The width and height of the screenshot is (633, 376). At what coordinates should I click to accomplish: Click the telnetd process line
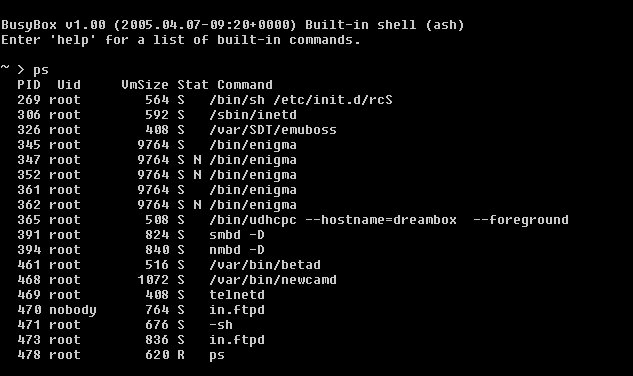click(141, 294)
